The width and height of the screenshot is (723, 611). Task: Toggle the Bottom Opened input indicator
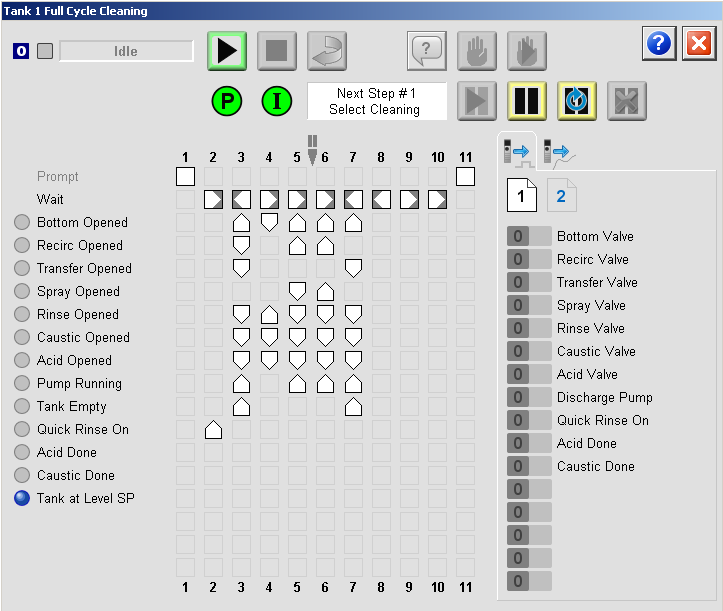[x=22, y=222]
